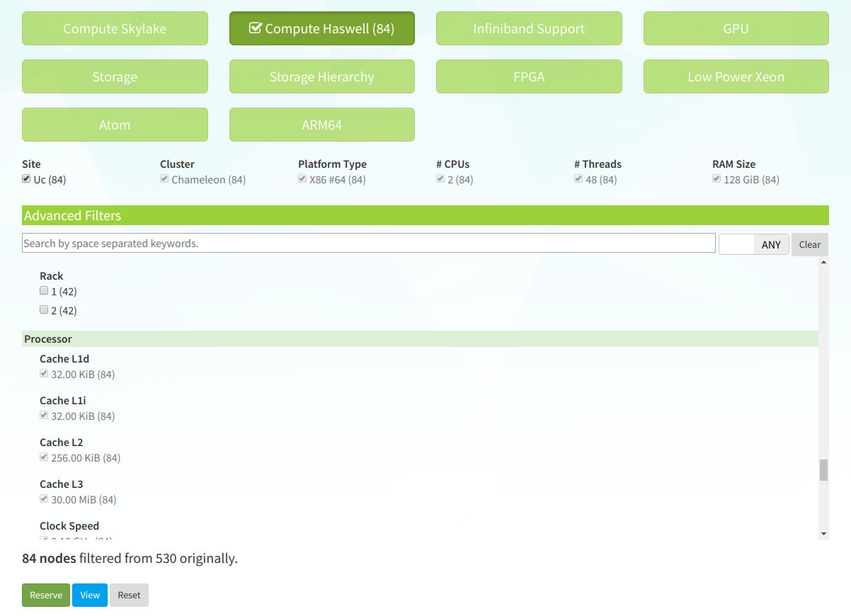Click the # CPUs column heading
Screen dimensions: 851x616
coord(452,164)
